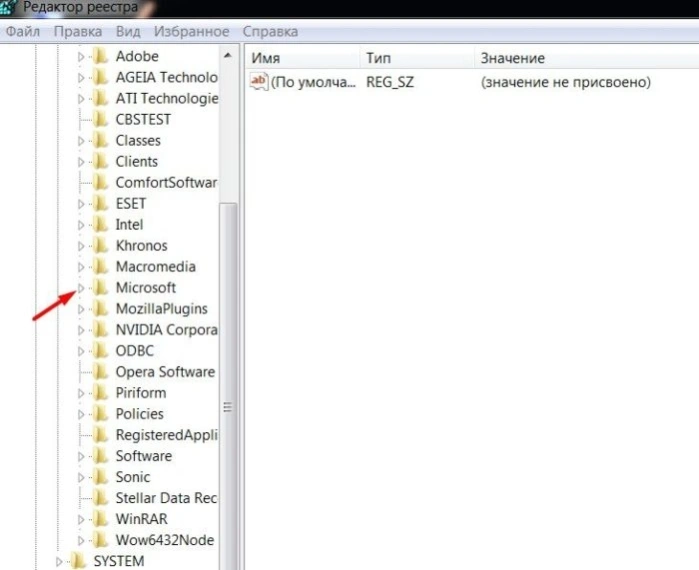Click the Classes folder icon
This screenshot has height=570, width=699.
click(x=101, y=140)
